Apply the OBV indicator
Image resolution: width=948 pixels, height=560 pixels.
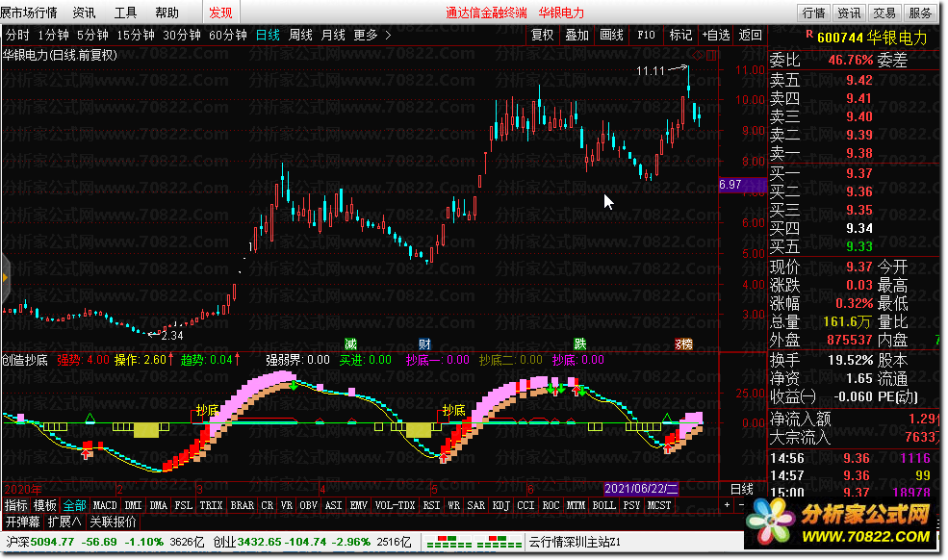[308, 505]
